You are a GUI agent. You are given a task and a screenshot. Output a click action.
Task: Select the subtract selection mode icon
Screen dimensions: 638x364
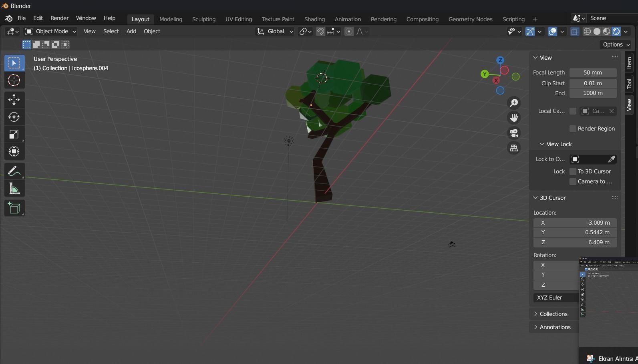[x=46, y=44]
